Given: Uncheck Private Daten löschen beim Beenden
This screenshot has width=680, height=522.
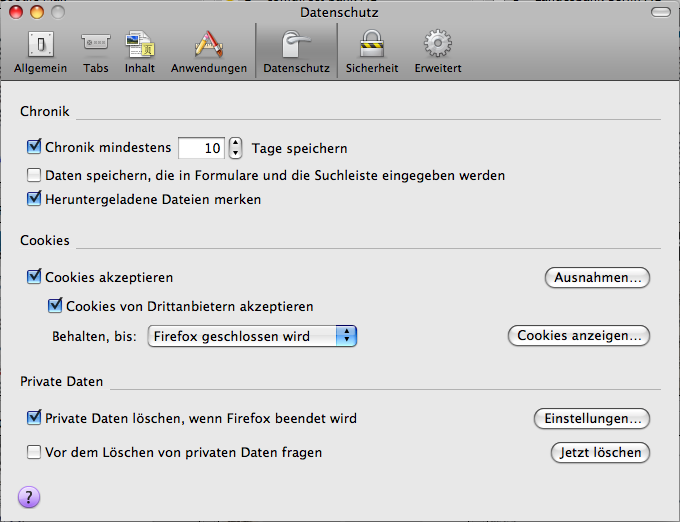Looking at the screenshot, I should tap(34, 418).
